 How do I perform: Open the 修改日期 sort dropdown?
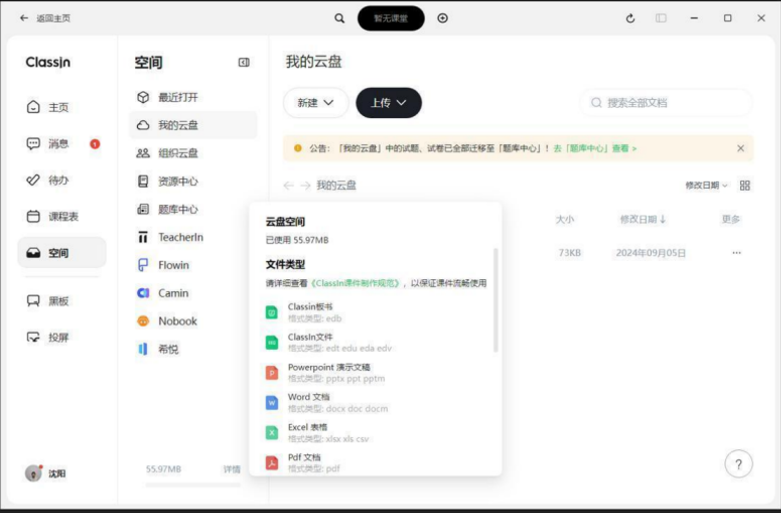(x=706, y=185)
